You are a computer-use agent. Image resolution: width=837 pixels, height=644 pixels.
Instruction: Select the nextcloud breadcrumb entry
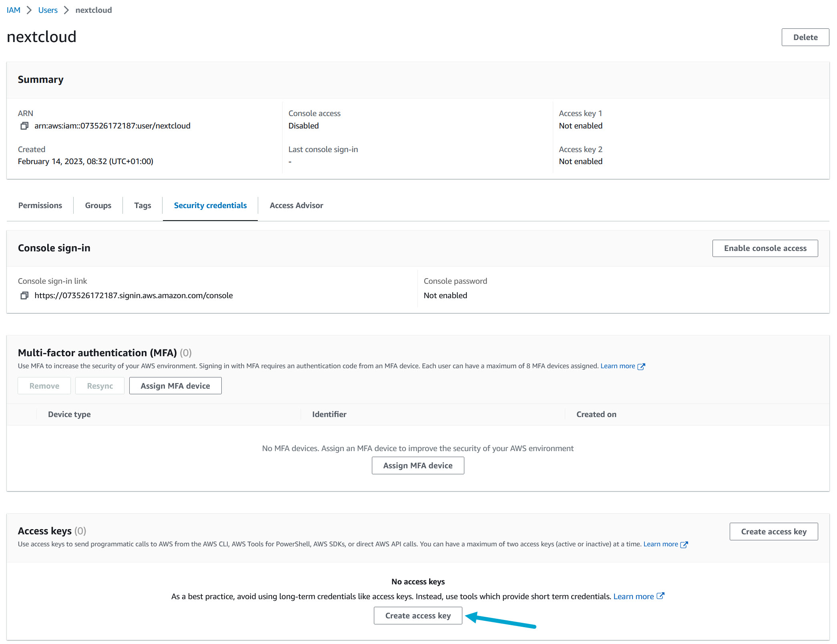point(93,10)
